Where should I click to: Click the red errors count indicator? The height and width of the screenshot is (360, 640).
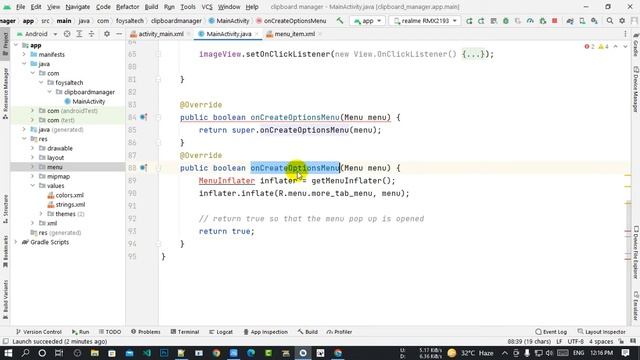(x=589, y=47)
